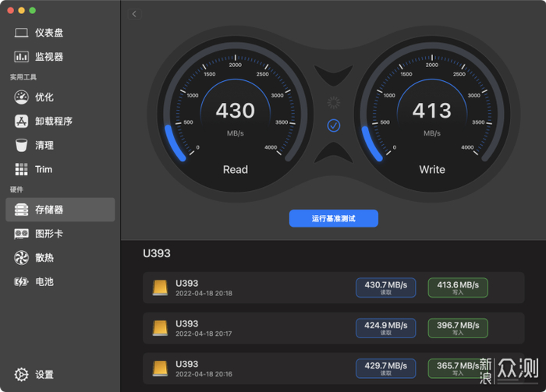Click the U393 drive heading

[x=157, y=253]
